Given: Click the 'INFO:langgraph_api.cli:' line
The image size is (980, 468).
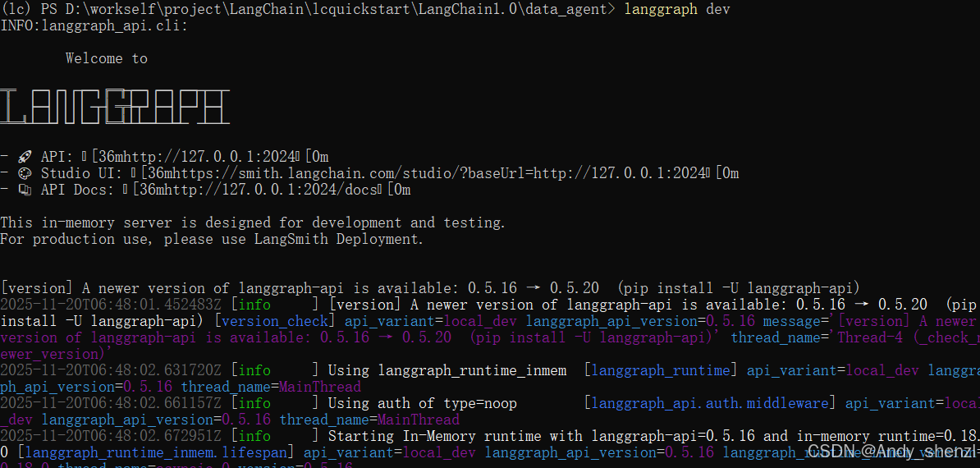Looking at the screenshot, I should point(94,25).
